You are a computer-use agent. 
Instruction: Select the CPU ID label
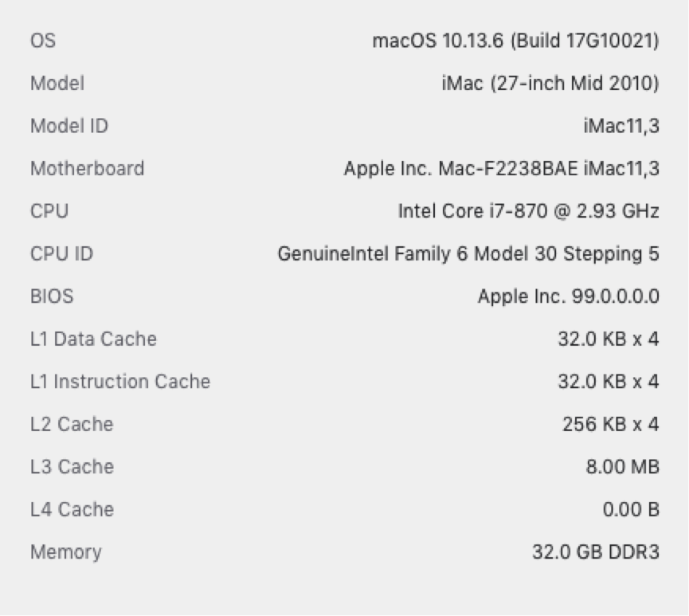pos(61,253)
